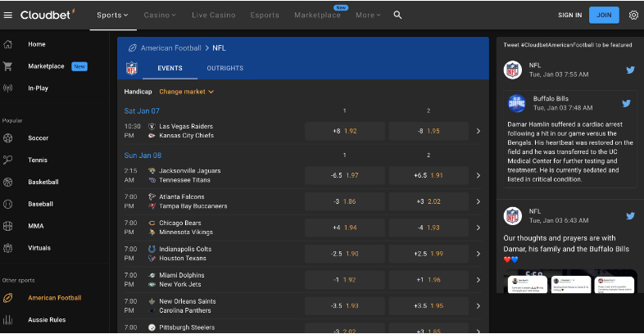The width and height of the screenshot is (644, 334).
Task: Open the settings gear icon
Action: [x=633, y=16]
